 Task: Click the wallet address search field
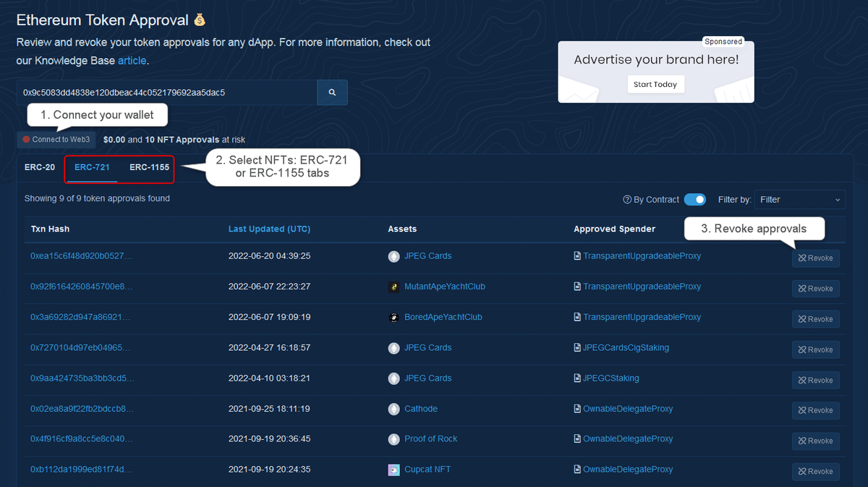point(166,93)
